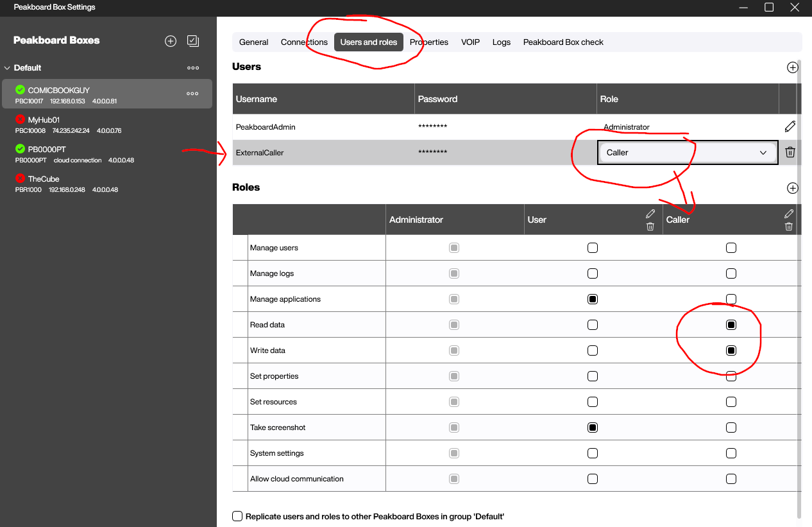The height and width of the screenshot is (527, 812).
Task: Add a new user with the plus icon
Action: 793,67
